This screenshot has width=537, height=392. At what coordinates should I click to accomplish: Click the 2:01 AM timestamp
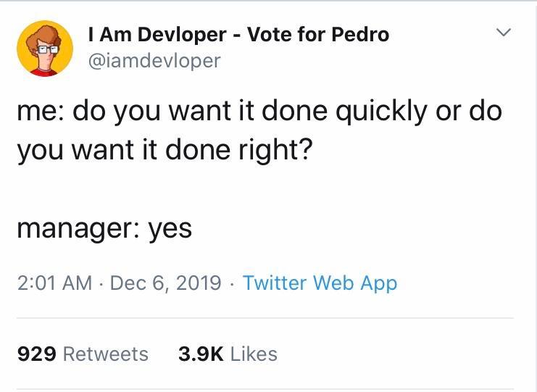pos(54,283)
